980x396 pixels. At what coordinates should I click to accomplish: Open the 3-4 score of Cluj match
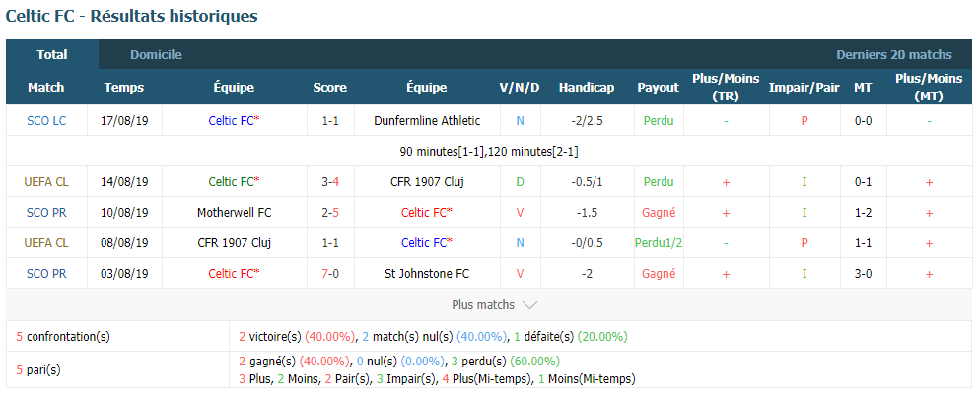330,182
